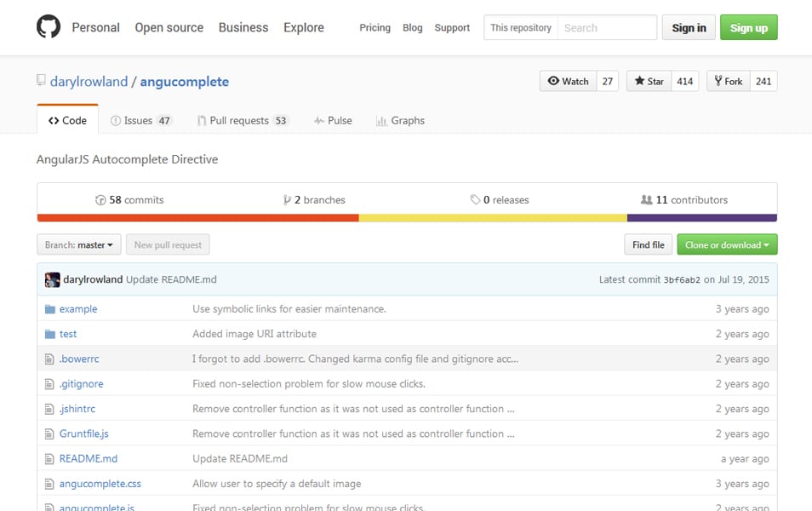Click the yellow segment of language bar
812x511 pixels.
pos(493,218)
